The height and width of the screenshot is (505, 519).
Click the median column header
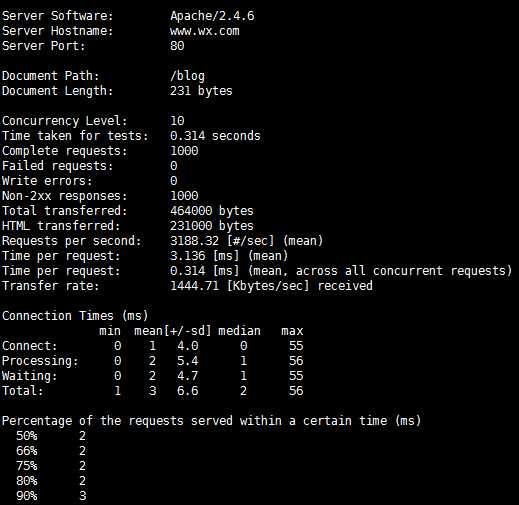pos(239,331)
